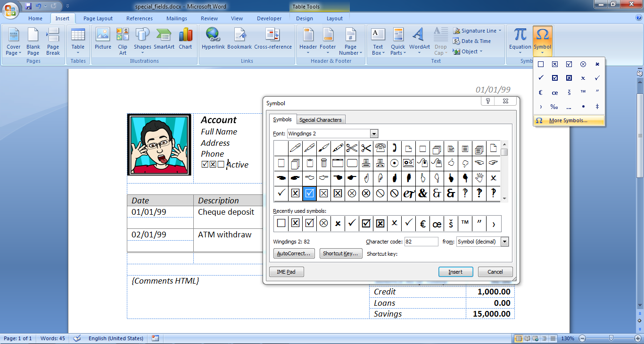The height and width of the screenshot is (344, 644).
Task: Open Clip Art pane
Action: coord(123,42)
